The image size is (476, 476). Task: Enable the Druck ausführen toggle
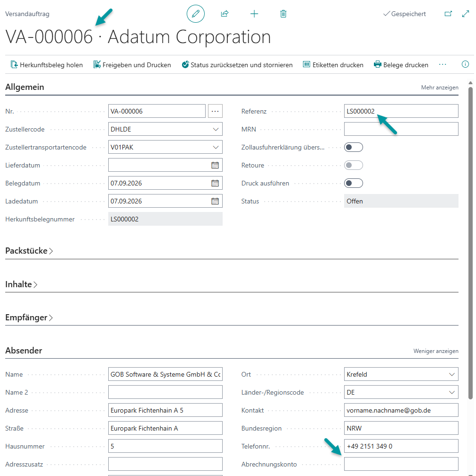[x=354, y=183]
